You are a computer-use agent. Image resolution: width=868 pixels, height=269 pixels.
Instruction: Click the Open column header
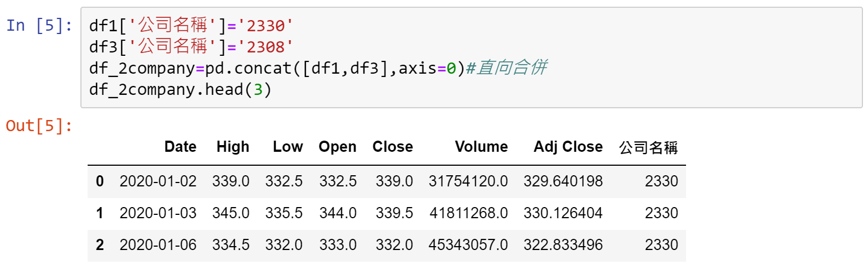338,147
